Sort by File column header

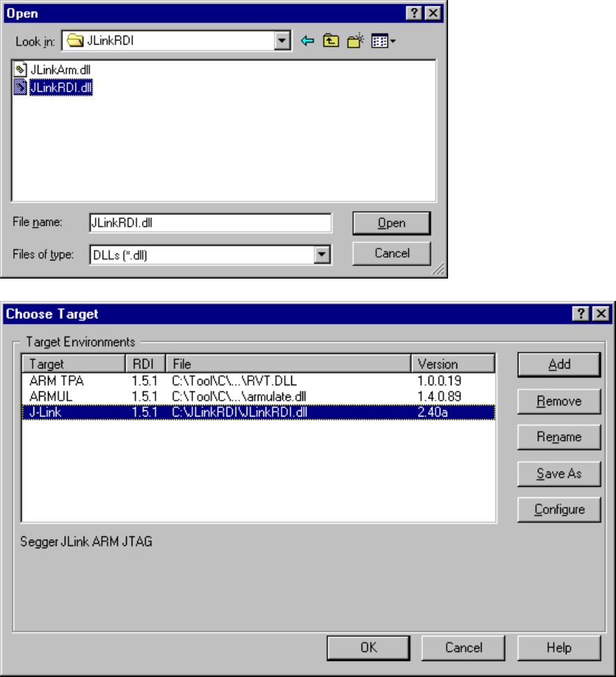[x=288, y=364]
